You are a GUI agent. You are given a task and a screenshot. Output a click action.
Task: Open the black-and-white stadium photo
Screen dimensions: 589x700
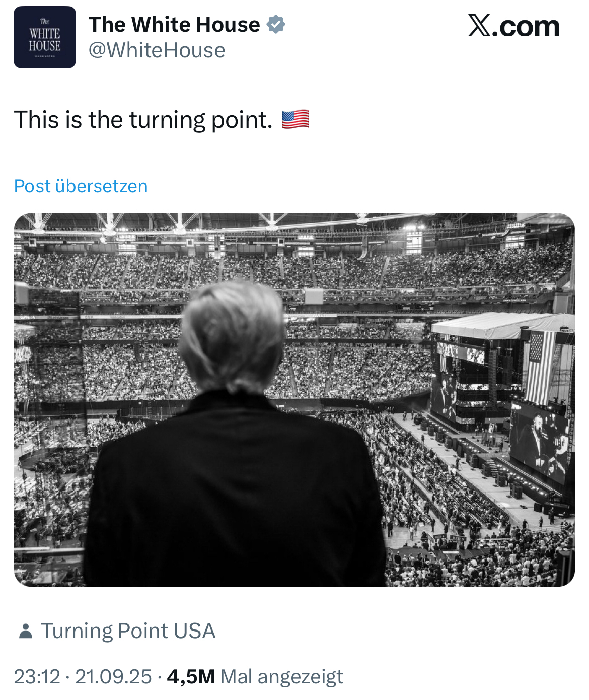pos(294,399)
